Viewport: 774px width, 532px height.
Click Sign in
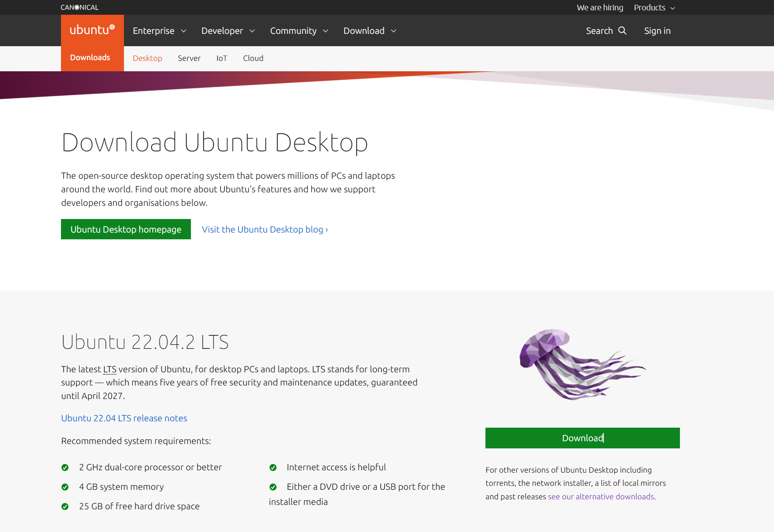tap(657, 31)
